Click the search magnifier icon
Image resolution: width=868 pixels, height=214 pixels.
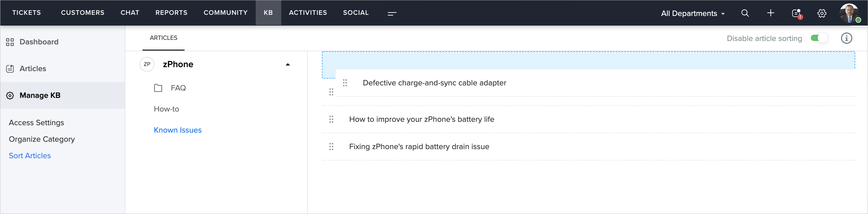pyautogui.click(x=745, y=13)
